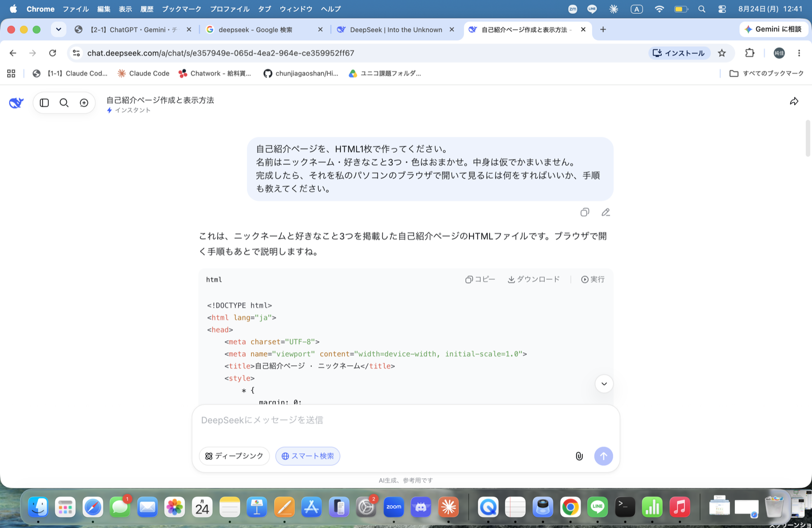Toggle ディープシンク mode

click(234, 456)
